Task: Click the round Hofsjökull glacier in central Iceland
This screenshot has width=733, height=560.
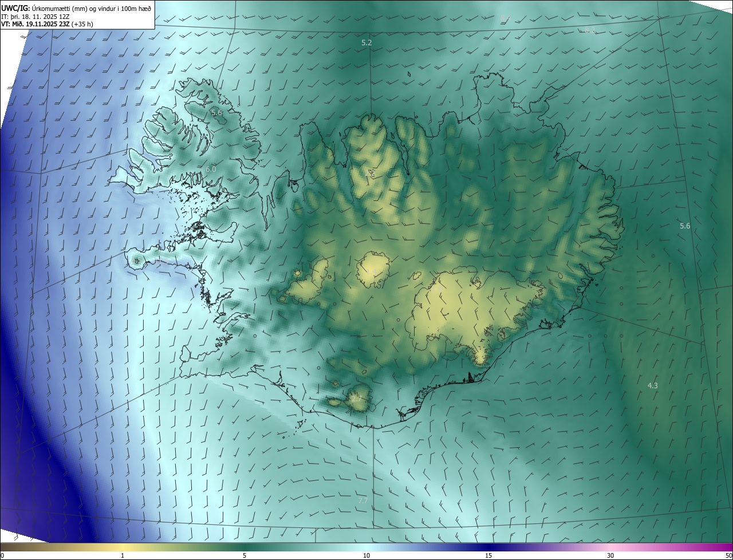Action: (x=373, y=269)
